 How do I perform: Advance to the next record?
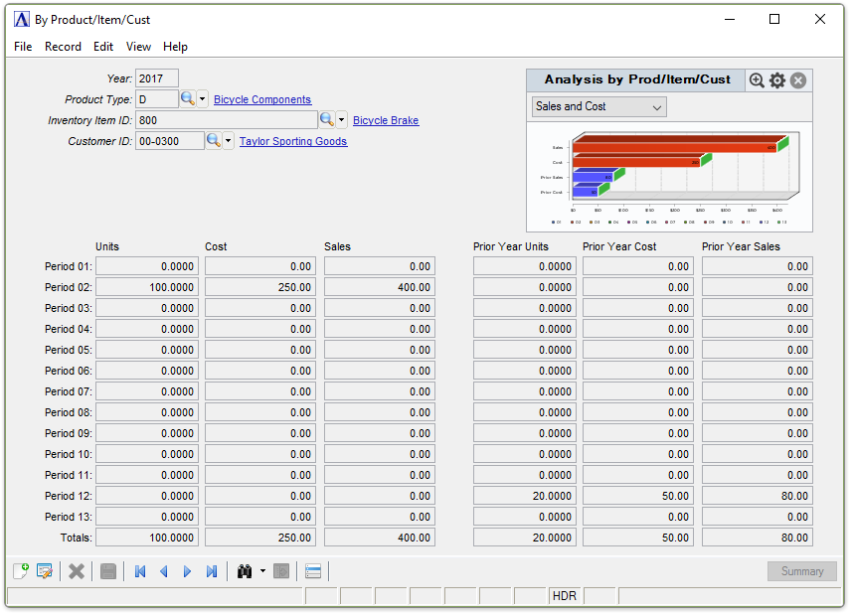pos(187,571)
